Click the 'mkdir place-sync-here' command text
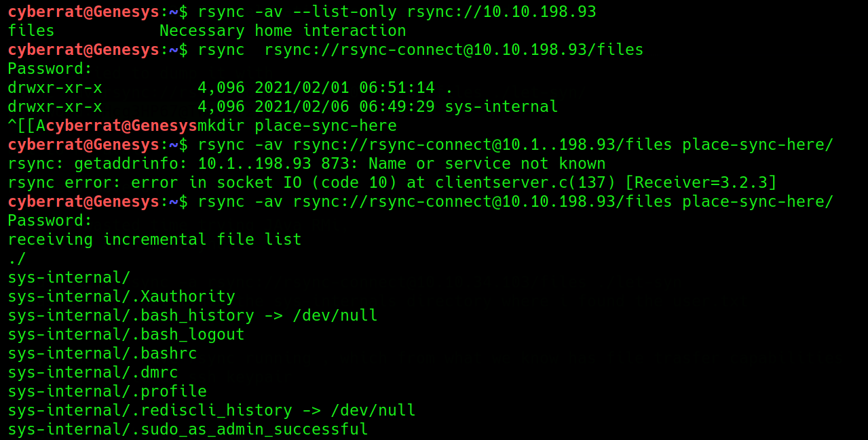Screen dimensions: 868x440 coord(297,125)
